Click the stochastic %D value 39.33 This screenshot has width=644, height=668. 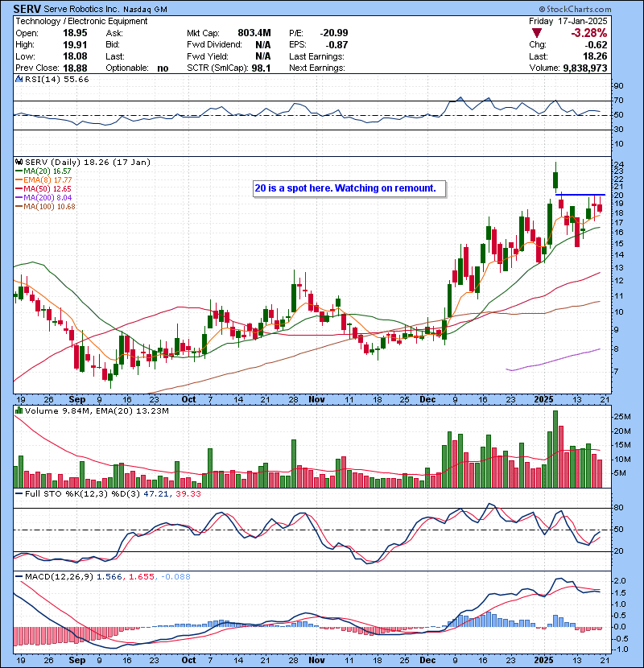(x=188, y=494)
